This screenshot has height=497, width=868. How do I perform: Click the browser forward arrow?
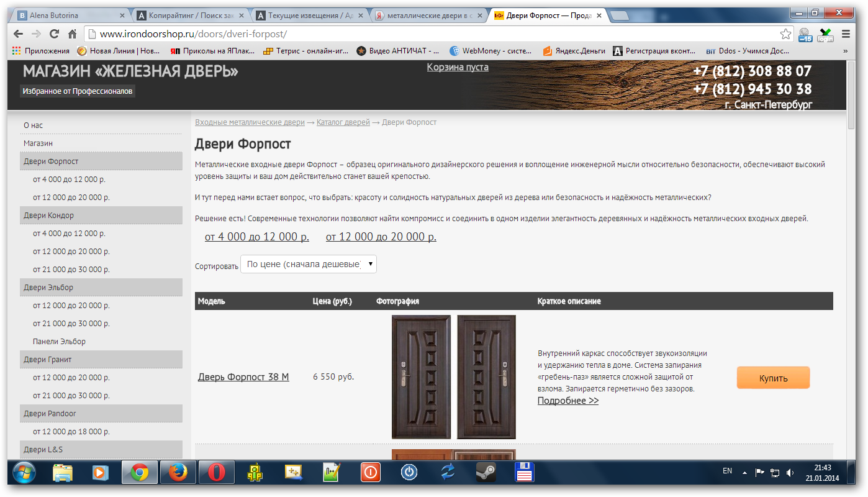coord(37,34)
